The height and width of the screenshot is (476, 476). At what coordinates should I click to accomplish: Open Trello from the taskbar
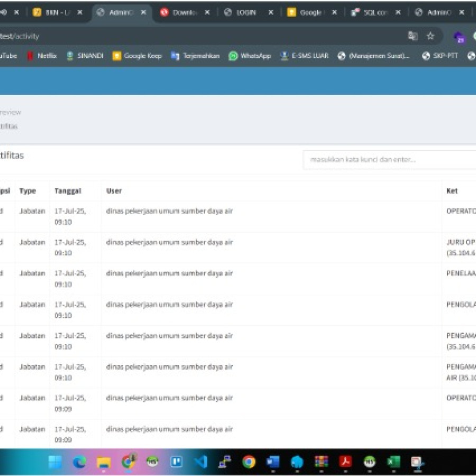coord(176,462)
